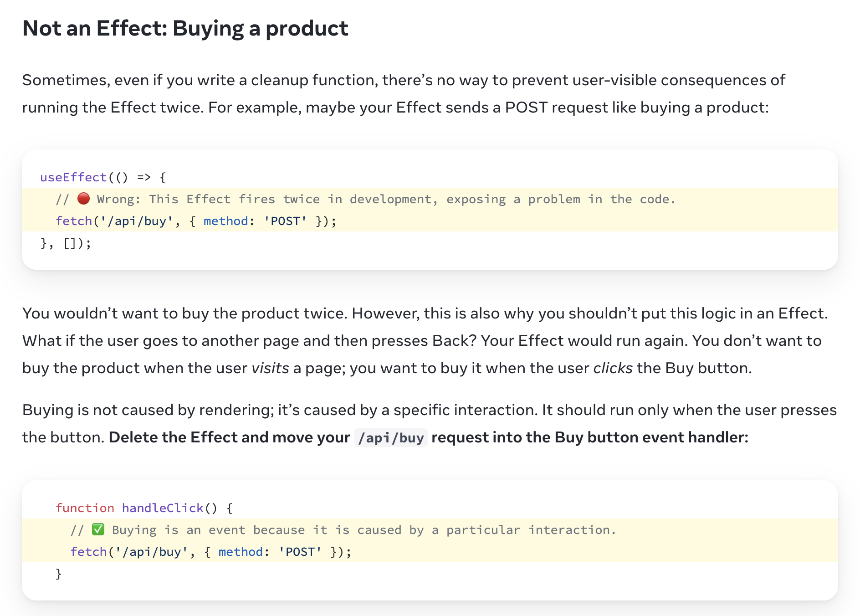Click fetch call inside handleClick block

[89, 552]
